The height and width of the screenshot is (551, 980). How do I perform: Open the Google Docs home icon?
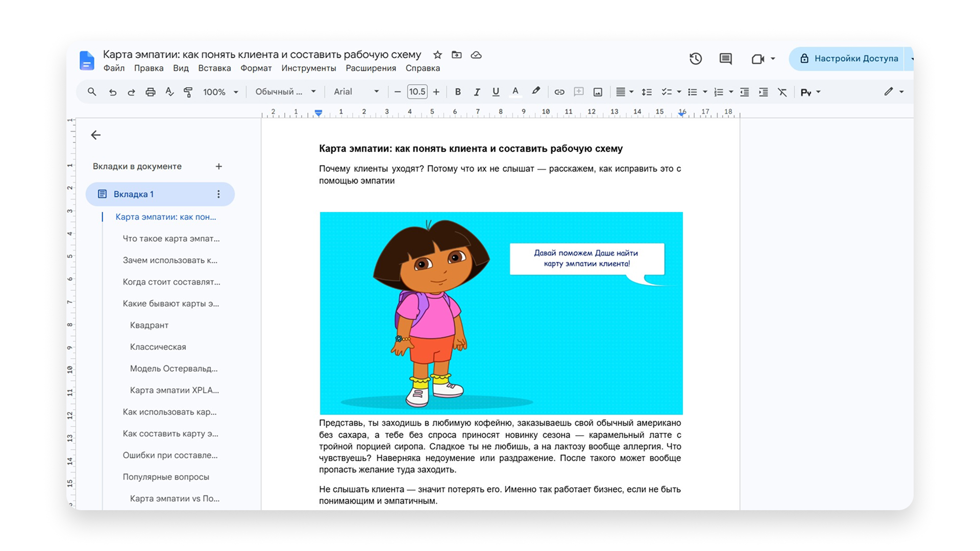pos(87,60)
